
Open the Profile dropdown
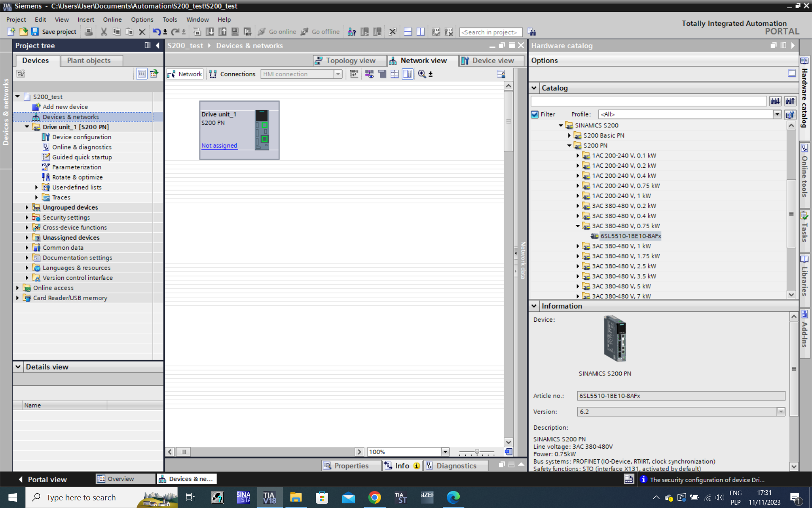point(777,114)
